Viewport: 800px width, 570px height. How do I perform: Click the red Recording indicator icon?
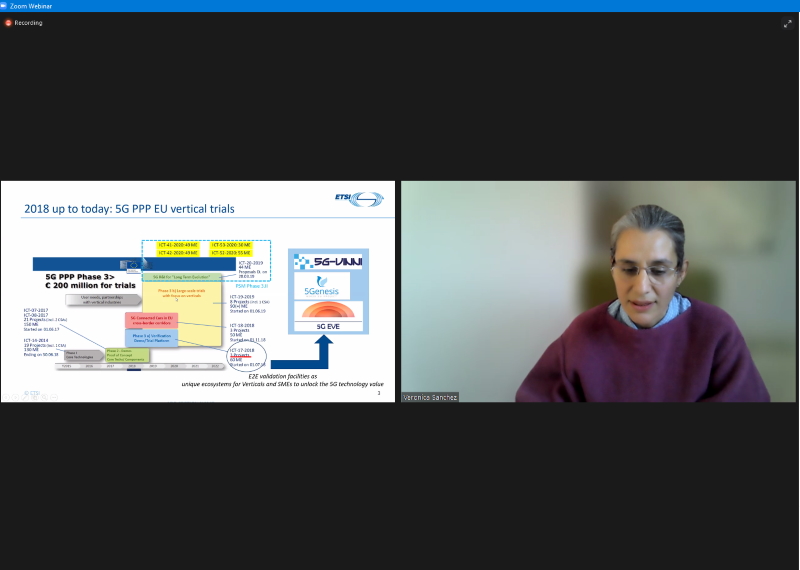[x=8, y=22]
